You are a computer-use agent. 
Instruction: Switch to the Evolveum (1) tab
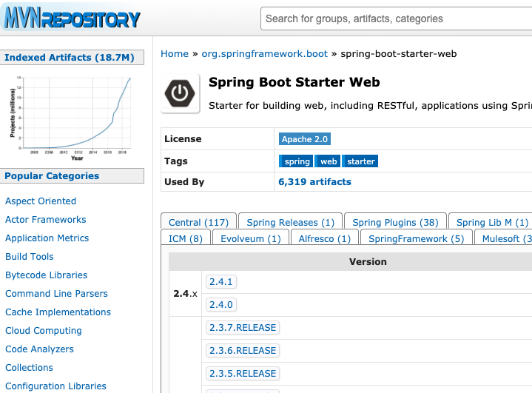pyautogui.click(x=251, y=238)
